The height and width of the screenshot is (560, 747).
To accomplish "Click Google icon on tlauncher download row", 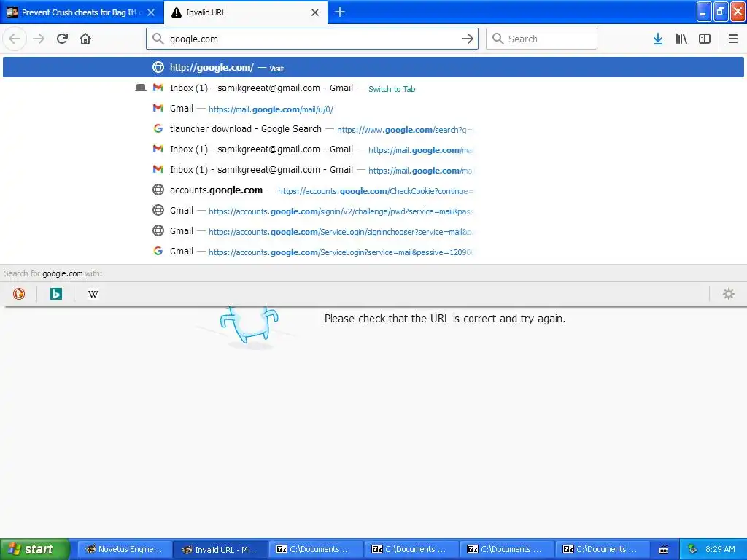I will (158, 128).
